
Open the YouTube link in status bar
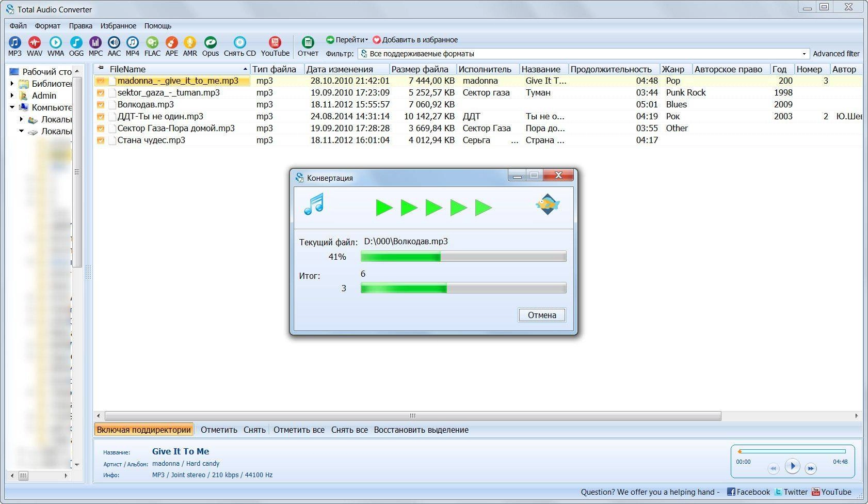(831, 492)
